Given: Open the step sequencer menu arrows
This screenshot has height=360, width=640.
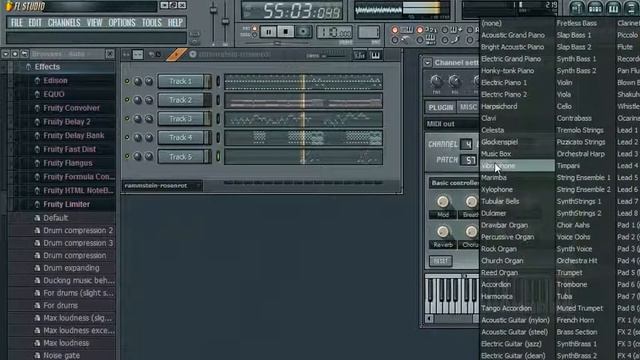Looking at the screenshot, I should tap(126, 54).
